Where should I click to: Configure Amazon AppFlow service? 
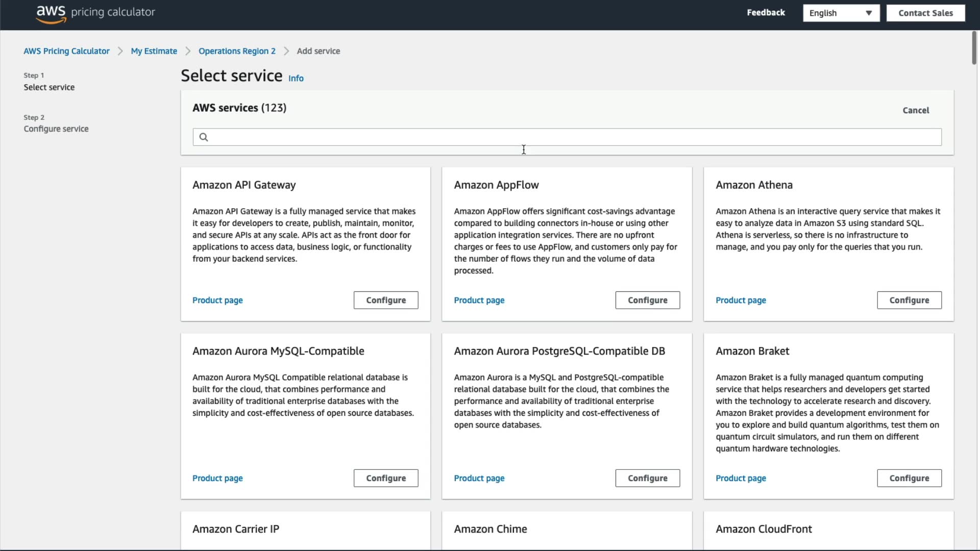(x=647, y=300)
